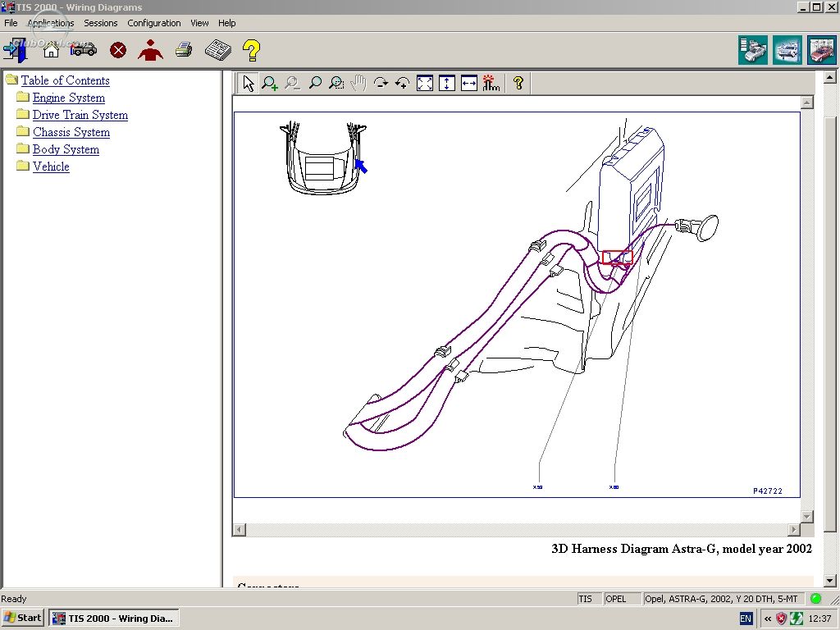Image resolution: width=840 pixels, height=630 pixels.
Task: Click the outer page scrollbar down arrow
Action: coord(829,581)
